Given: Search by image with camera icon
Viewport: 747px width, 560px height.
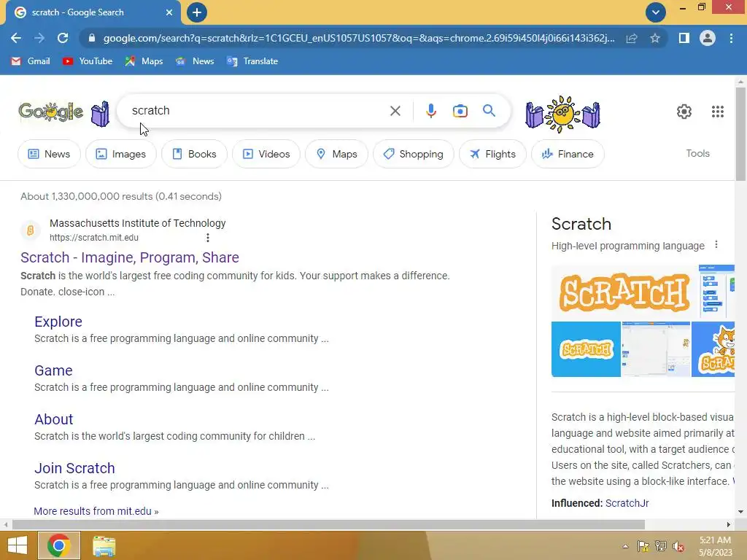Looking at the screenshot, I should click(460, 111).
